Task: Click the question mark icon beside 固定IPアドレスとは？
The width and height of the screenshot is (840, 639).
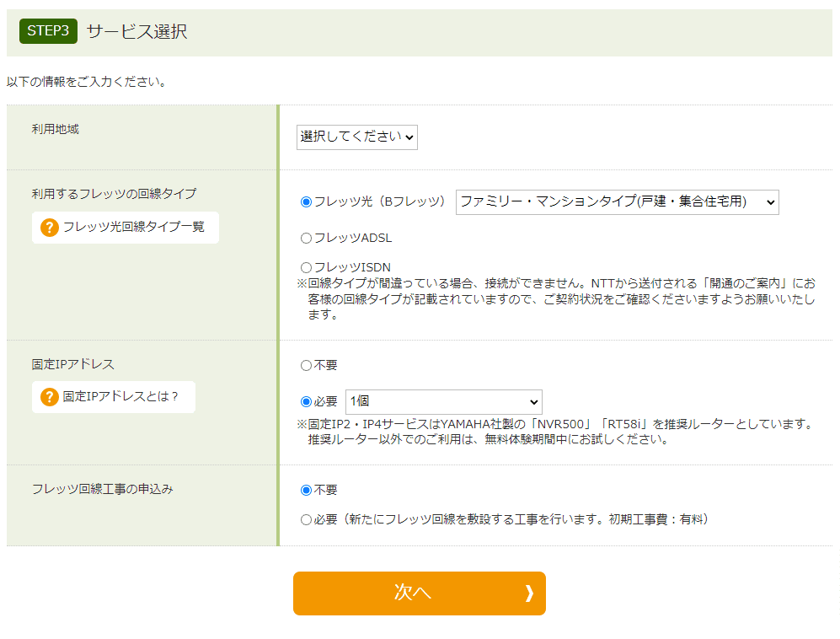Action: tap(50, 397)
